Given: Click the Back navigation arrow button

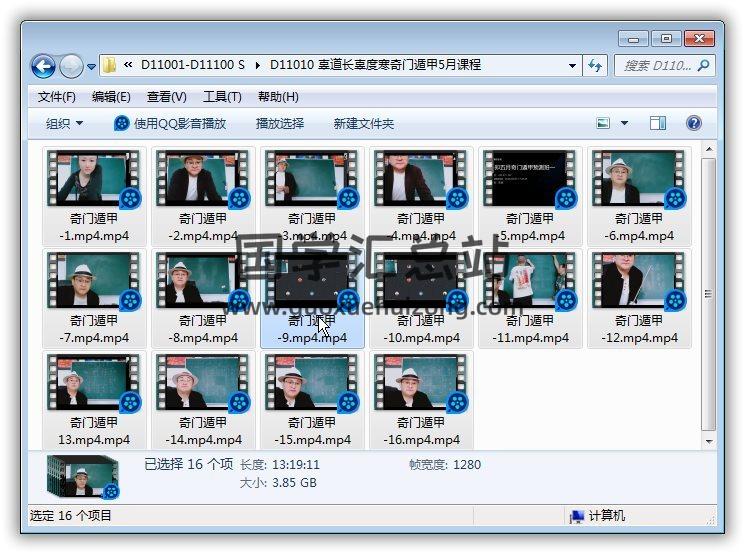Looking at the screenshot, I should click(43, 66).
